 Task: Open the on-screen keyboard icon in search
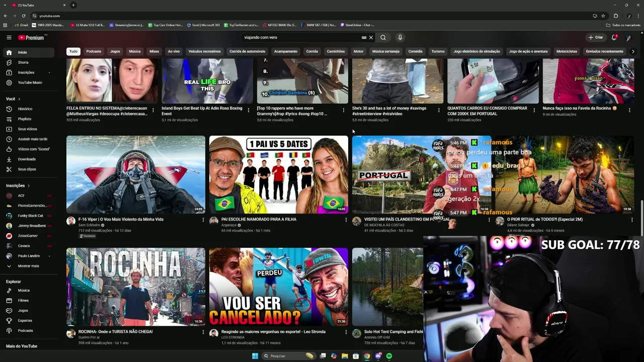pyautogui.click(x=364, y=37)
